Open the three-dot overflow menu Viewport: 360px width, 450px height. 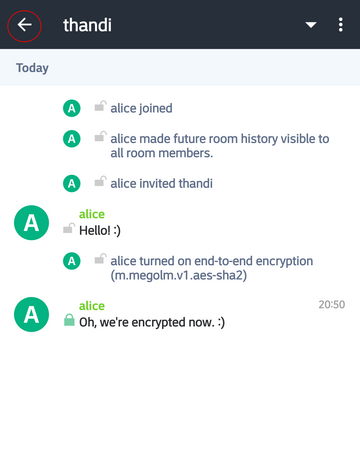pos(340,25)
